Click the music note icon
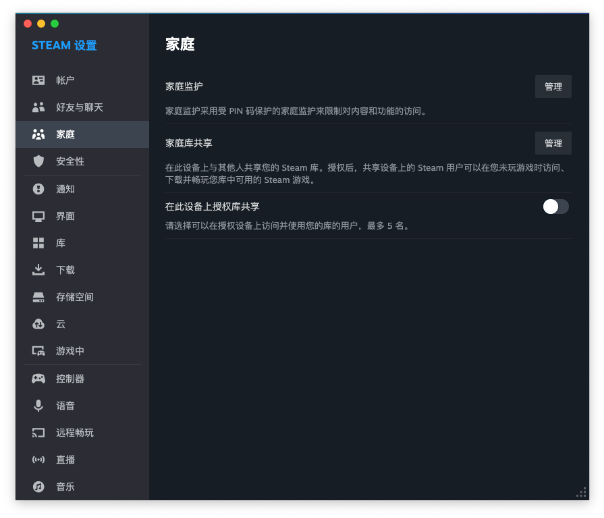This screenshot has height=518, width=604. pos(38,486)
